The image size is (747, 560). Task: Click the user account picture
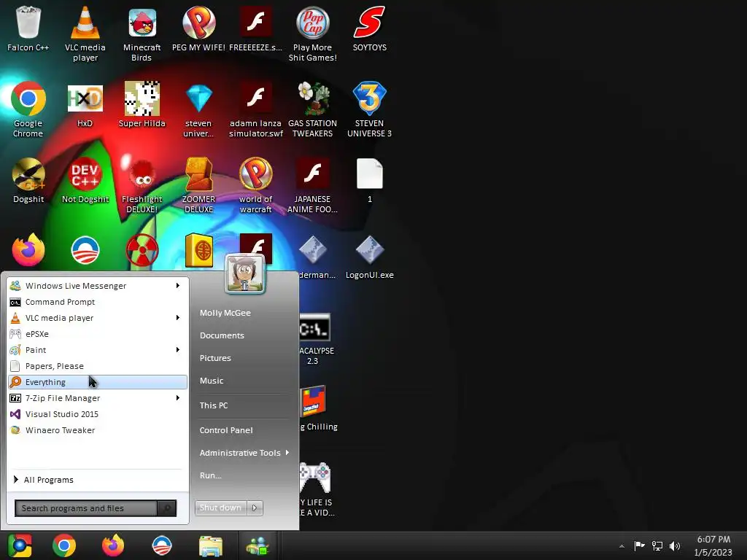point(245,274)
